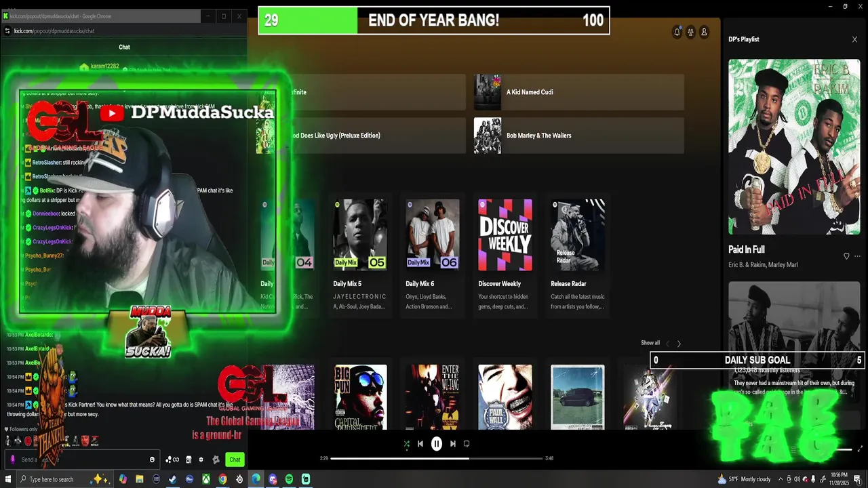Pause the current song
This screenshot has height=488, width=868.
tap(437, 444)
